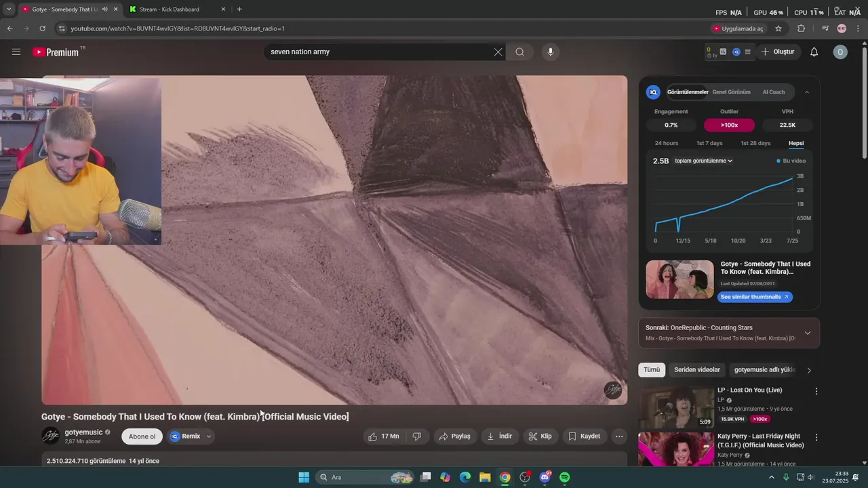The width and height of the screenshot is (868, 488).
Task: Start voice search with the microphone icon
Action: [550, 52]
